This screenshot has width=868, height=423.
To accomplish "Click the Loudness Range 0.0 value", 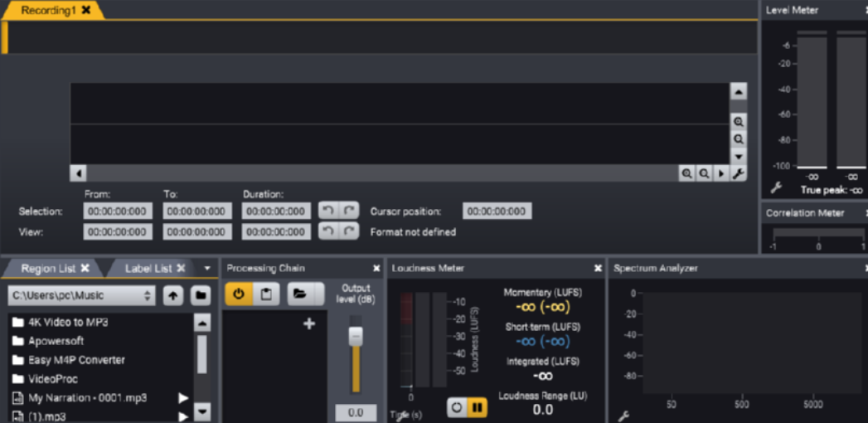I will [542, 410].
